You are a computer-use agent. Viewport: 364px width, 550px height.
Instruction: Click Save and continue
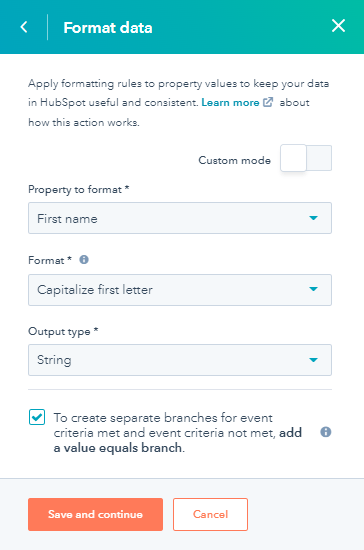pos(95,514)
